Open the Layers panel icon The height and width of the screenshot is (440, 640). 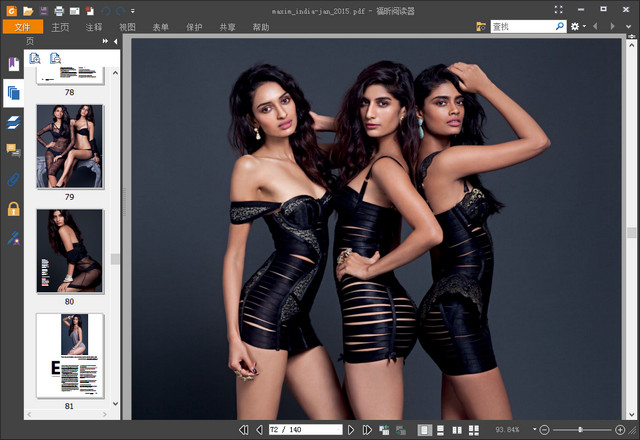pos(13,121)
